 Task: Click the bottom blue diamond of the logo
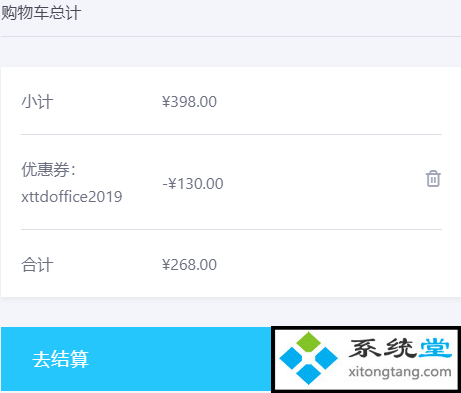click(x=308, y=374)
